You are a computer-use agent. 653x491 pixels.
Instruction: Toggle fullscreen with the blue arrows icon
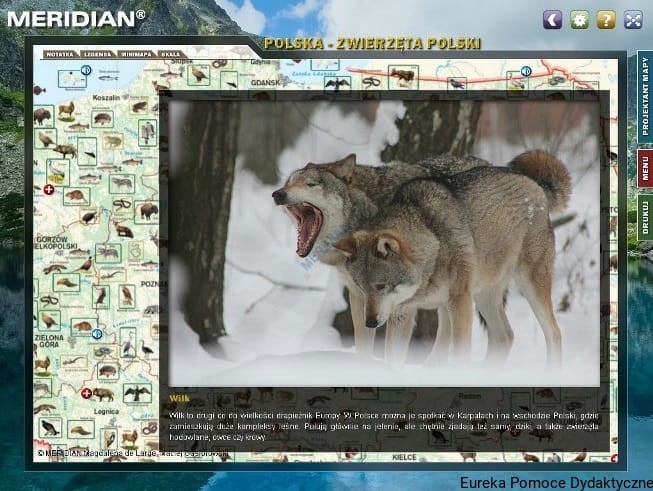pyautogui.click(x=633, y=19)
